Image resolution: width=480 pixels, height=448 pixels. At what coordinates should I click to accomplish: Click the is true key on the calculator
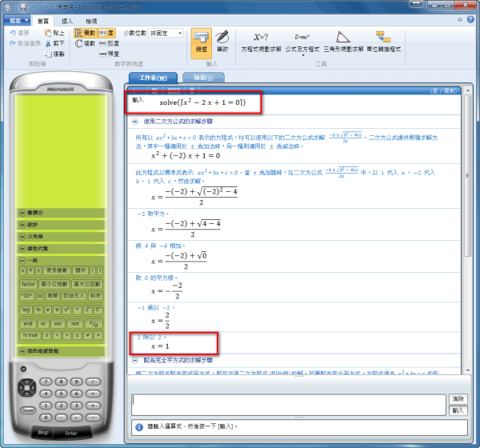click(x=30, y=335)
